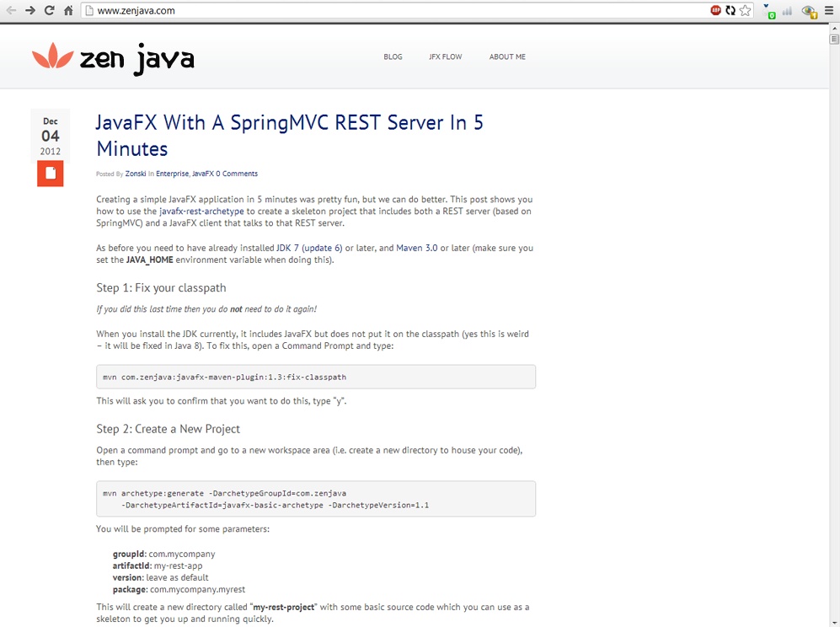Click the Adblock Plus icon in address bar
The image size is (840, 627).
point(715,10)
